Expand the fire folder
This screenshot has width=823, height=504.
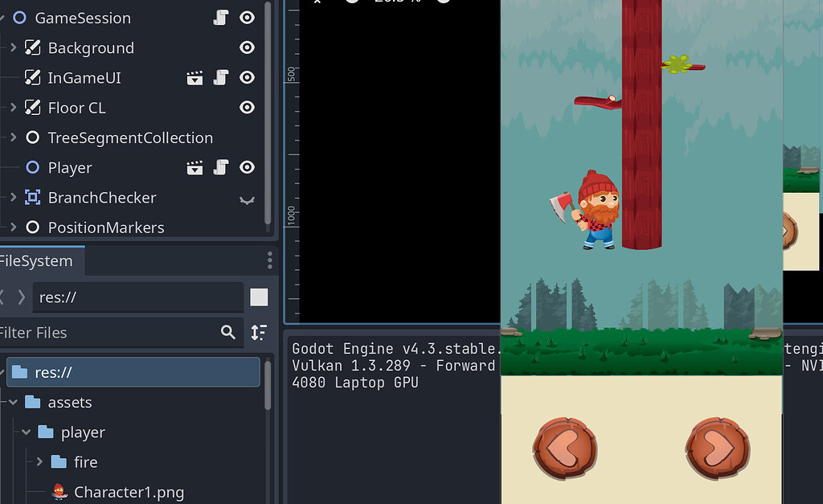click(x=39, y=461)
